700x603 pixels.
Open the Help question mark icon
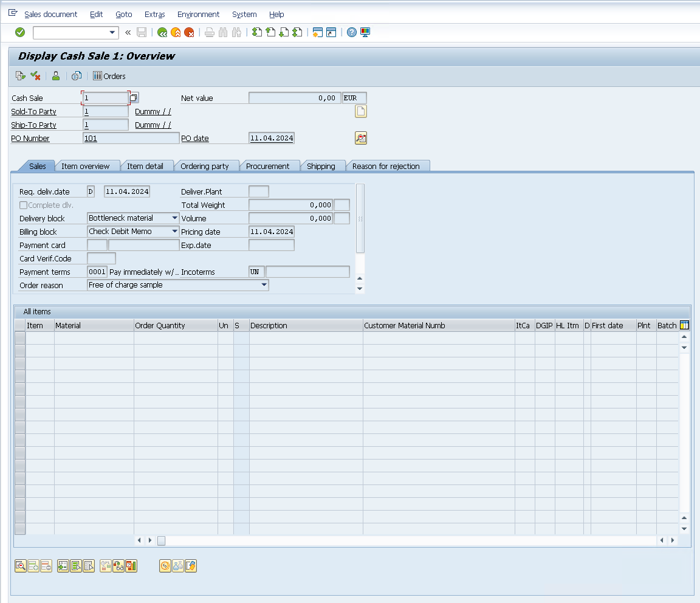[351, 32]
